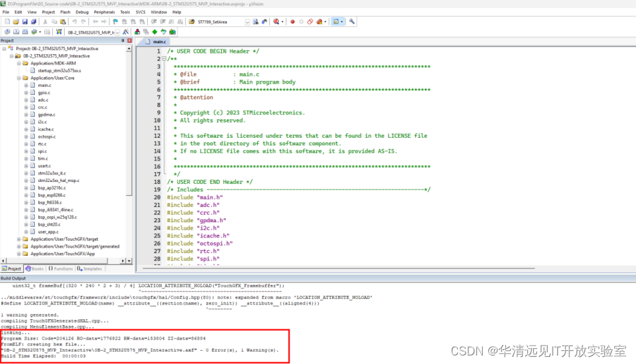Expand the main.c tree node

[x=26, y=85]
